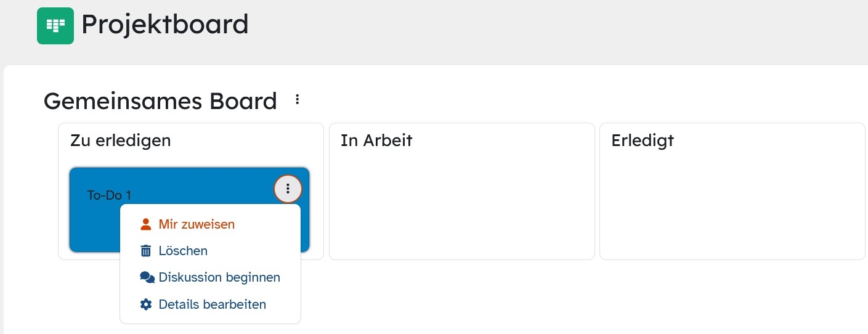Click the Zu erledigen column title

coord(121,141)
